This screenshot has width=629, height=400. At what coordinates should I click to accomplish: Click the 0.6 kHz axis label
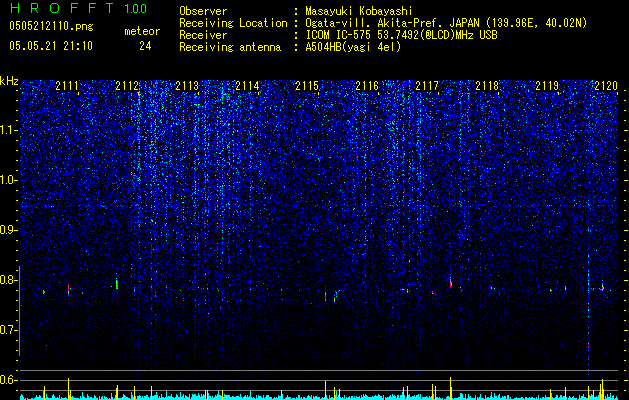7,380
